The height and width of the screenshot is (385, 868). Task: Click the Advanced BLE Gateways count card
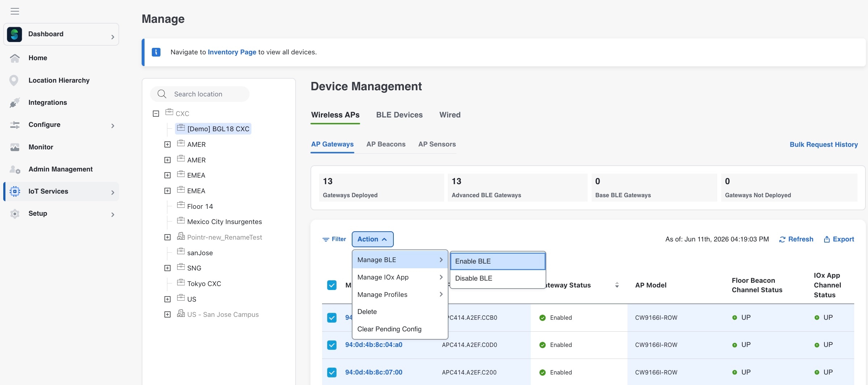point(517,188)
